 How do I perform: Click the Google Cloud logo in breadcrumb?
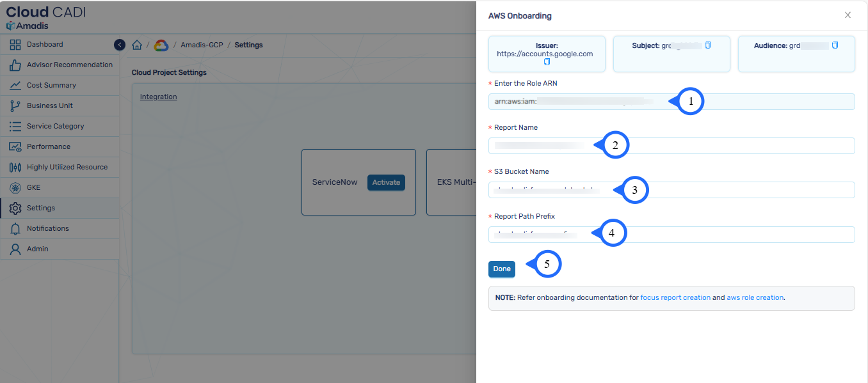click(x=161, y=45)
